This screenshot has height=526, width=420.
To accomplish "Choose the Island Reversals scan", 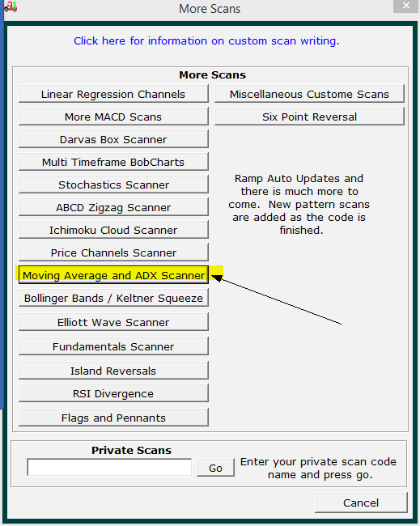I will [113, 371].
